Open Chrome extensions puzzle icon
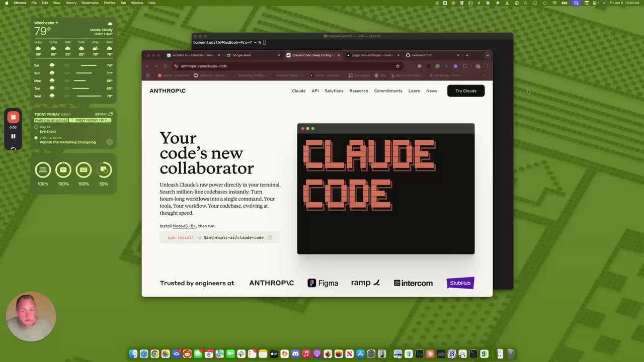Image resolution: width=644 pixels, height=362 pixels. click(x=464, y=66)
